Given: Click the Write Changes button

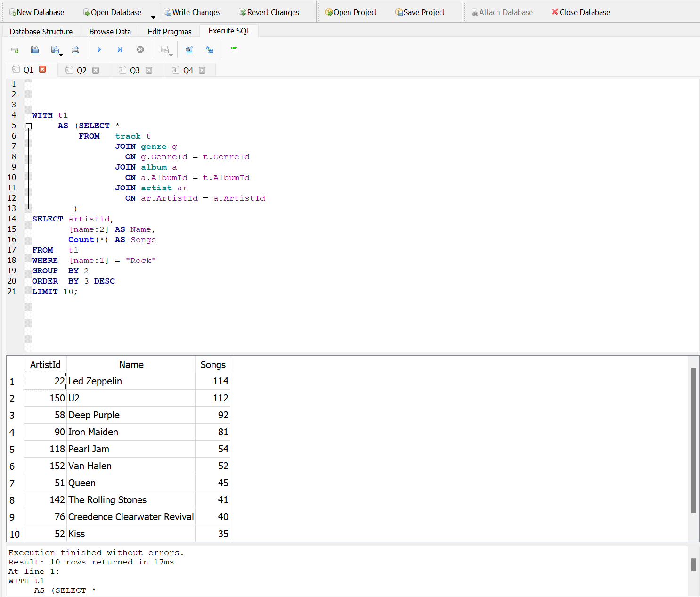Looking at the screenshot, I should (193, 12).
